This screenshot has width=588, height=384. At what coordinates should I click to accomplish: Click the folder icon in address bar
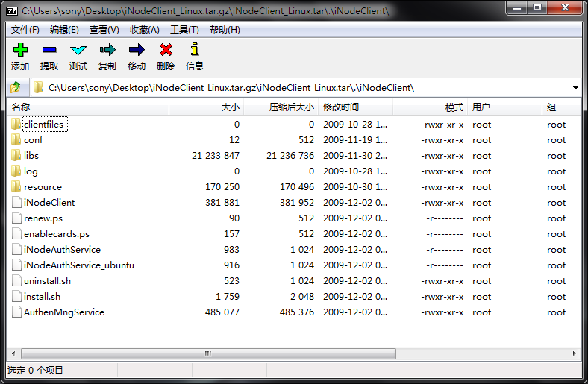[x=38, y=88]
